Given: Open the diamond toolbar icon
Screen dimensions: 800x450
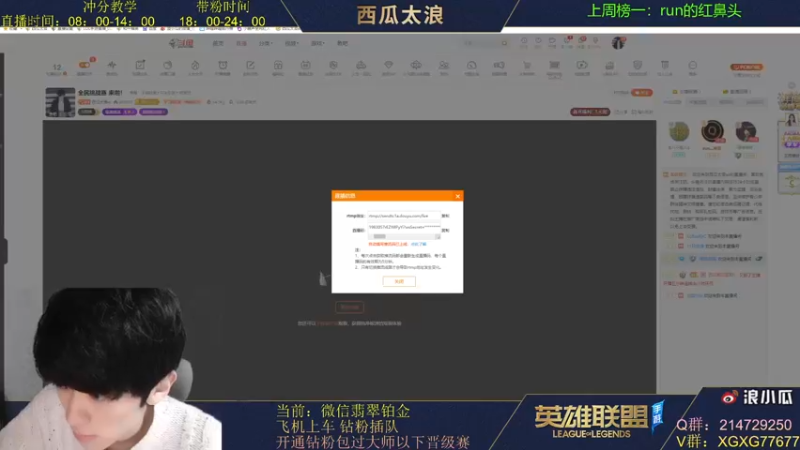Looking at the screenshot, I should pyautogui.click(x=388, y=65).
